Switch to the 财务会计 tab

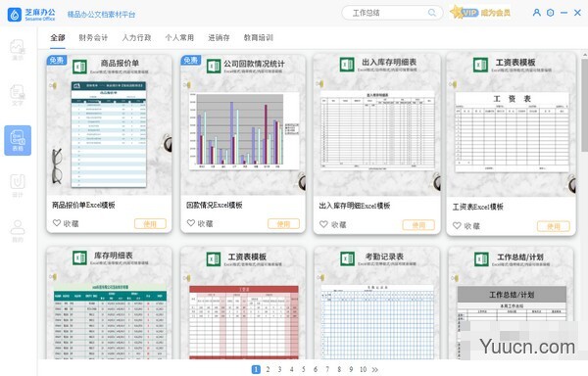(x=93, y=37)
